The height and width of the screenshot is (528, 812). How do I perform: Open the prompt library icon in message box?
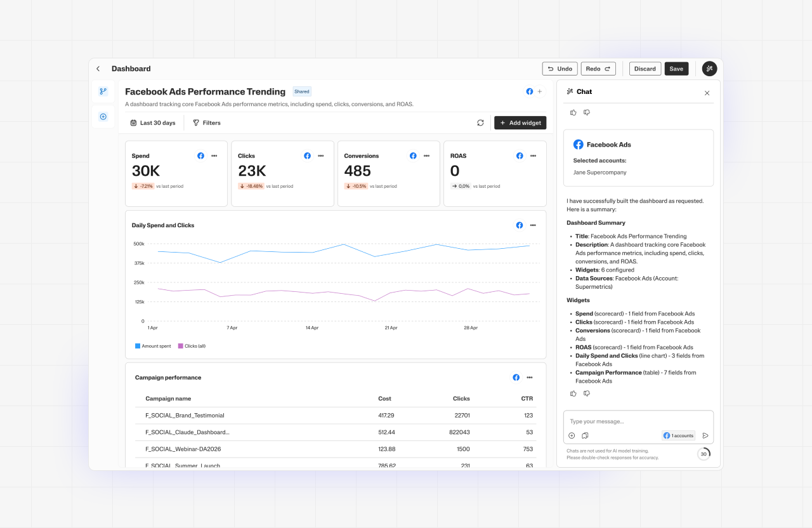click(x=585, y=435)
